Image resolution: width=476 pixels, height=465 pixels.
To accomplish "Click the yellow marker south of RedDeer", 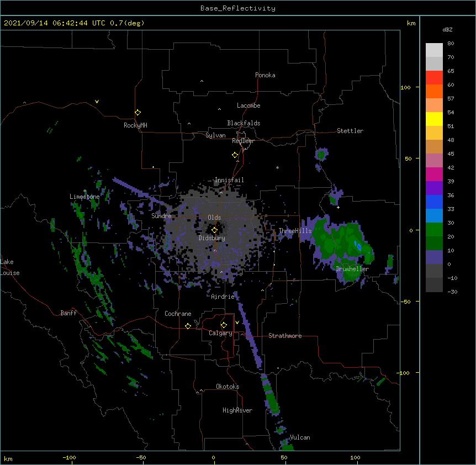I will [235, 155].
